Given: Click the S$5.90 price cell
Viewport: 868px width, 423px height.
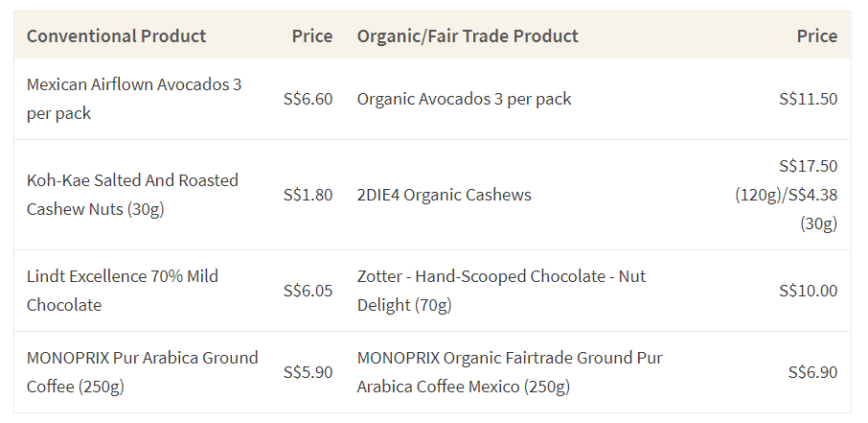Looking at the screenshot, I should [x=308, y=372].
